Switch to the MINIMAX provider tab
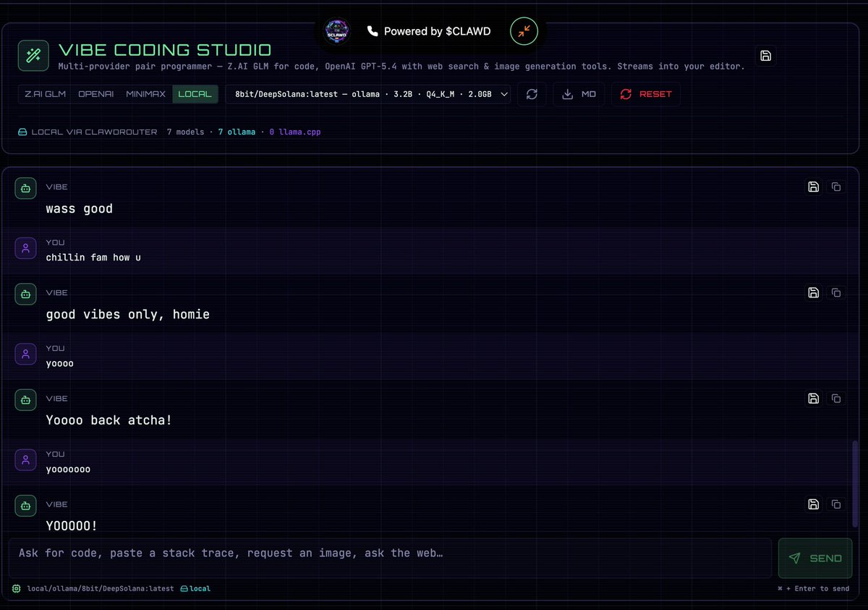Viewport: 868px width, 610px height. click(146, 94)
